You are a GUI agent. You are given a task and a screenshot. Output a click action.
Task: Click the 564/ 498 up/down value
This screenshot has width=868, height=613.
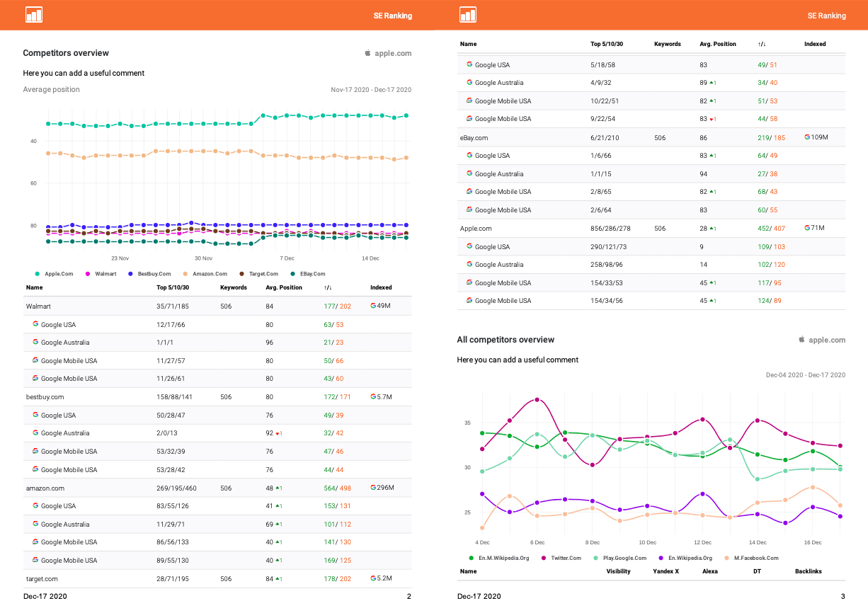tap(338, 488)
